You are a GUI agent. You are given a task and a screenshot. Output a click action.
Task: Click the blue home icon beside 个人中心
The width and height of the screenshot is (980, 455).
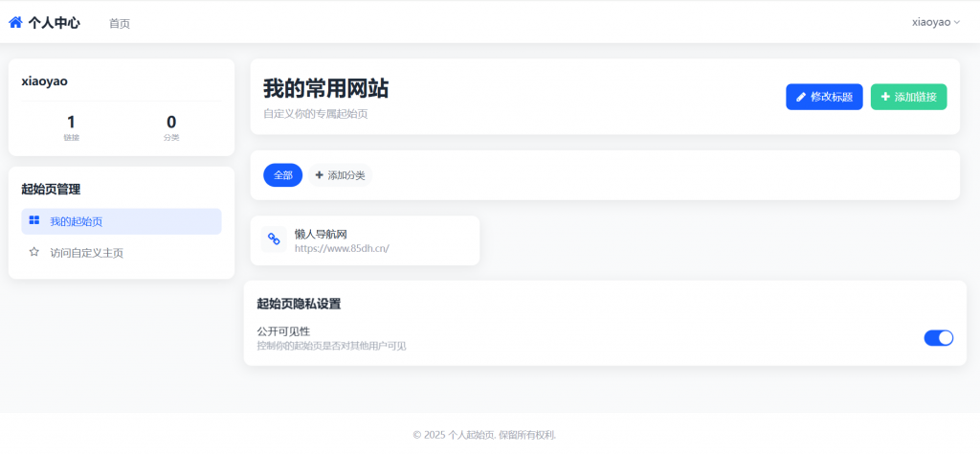pos(15,23)
